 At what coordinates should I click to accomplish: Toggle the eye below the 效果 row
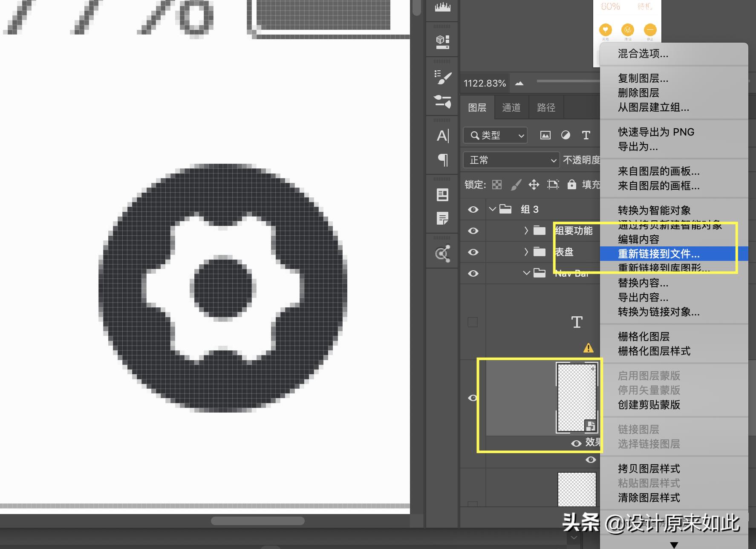point(591,459)
